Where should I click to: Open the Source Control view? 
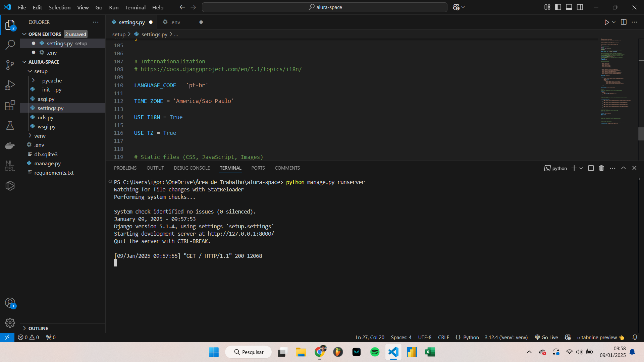(x=10, y=65)
